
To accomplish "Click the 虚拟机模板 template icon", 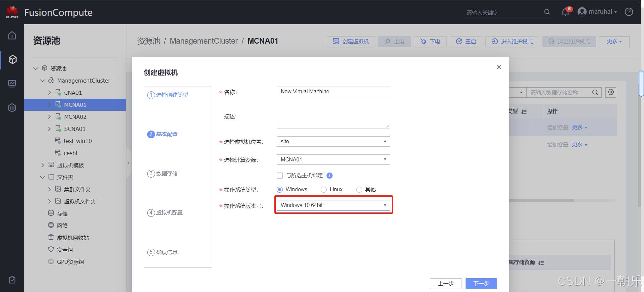I will tap(51, 165).
